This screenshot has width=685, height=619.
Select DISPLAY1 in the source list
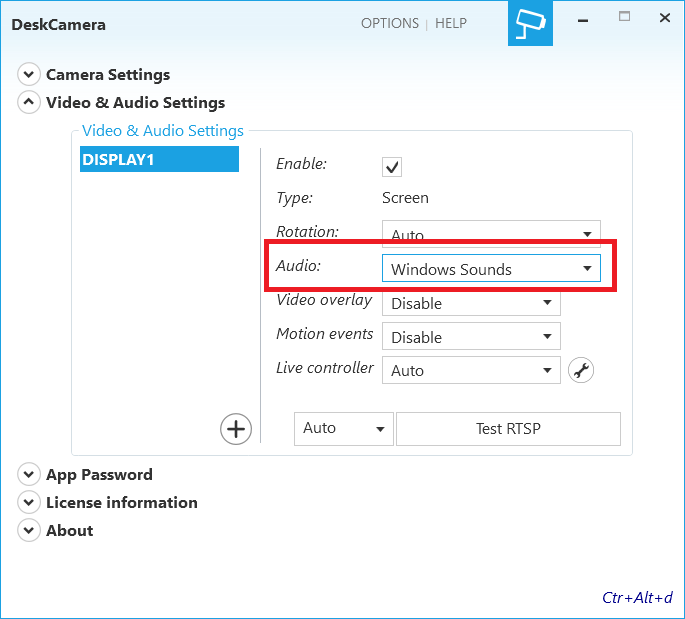click(159, 159)
